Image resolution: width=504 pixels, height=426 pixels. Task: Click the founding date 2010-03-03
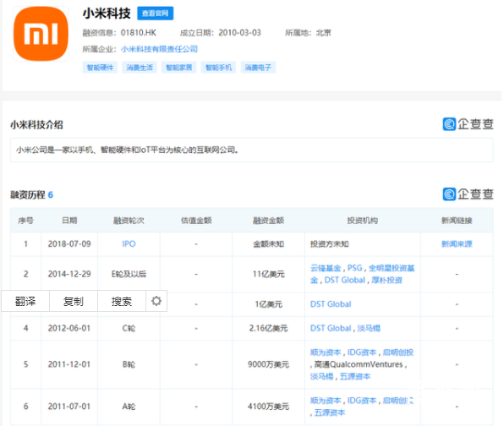pyautogui.click(x=240, y=33)
